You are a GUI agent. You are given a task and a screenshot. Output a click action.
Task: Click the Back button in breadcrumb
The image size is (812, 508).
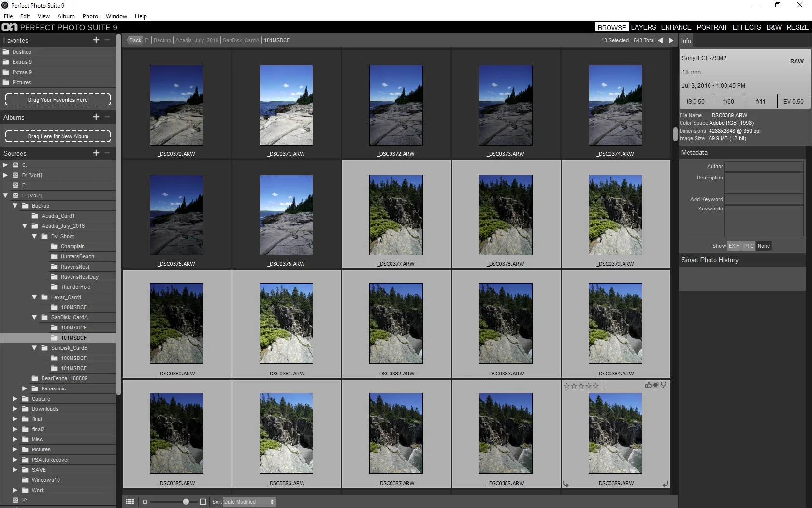point(135,40)
